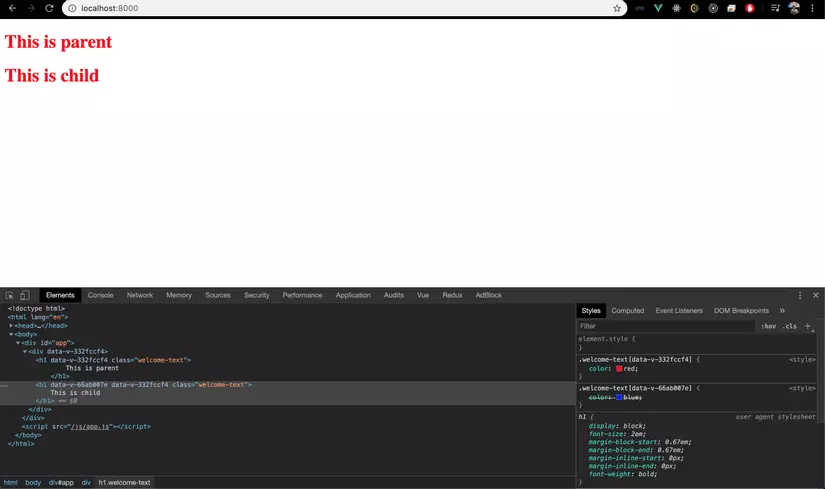Toggle the device toolbar in DevTools
Viewport: 825px width, 489px height.
pos(25,295)
